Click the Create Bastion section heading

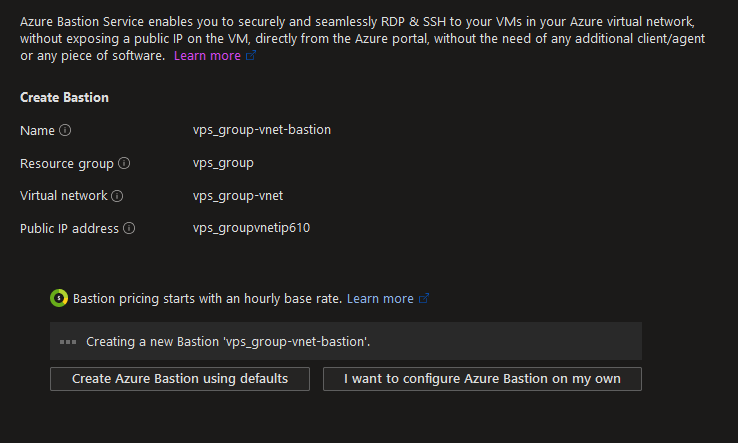(64, 97)
